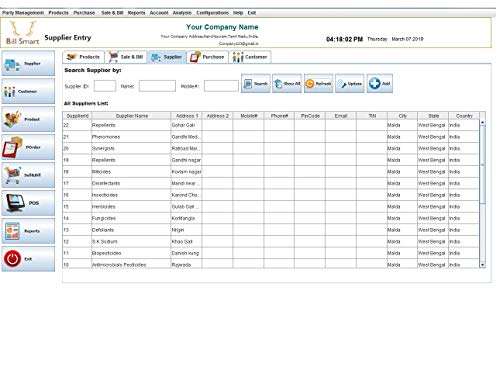
Task: Click the City column header
Action: [x=402, y=116]
